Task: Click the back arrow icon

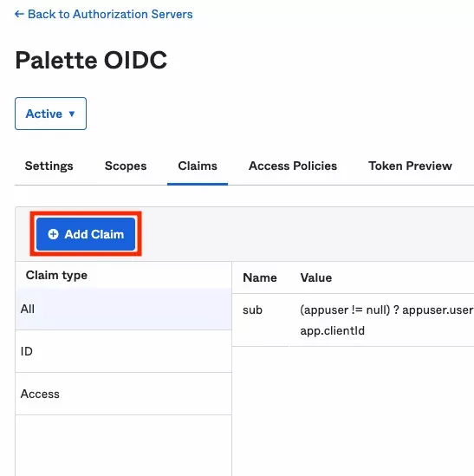Action: click(x=19, y=14)
